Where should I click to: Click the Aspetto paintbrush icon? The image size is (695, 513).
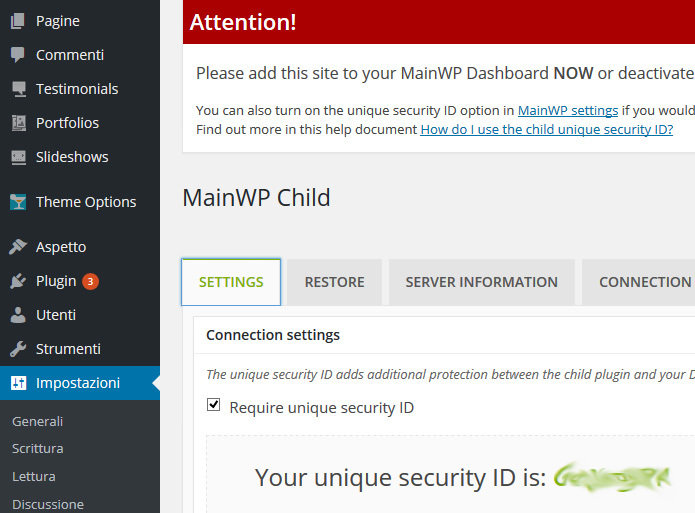(18, 247)
